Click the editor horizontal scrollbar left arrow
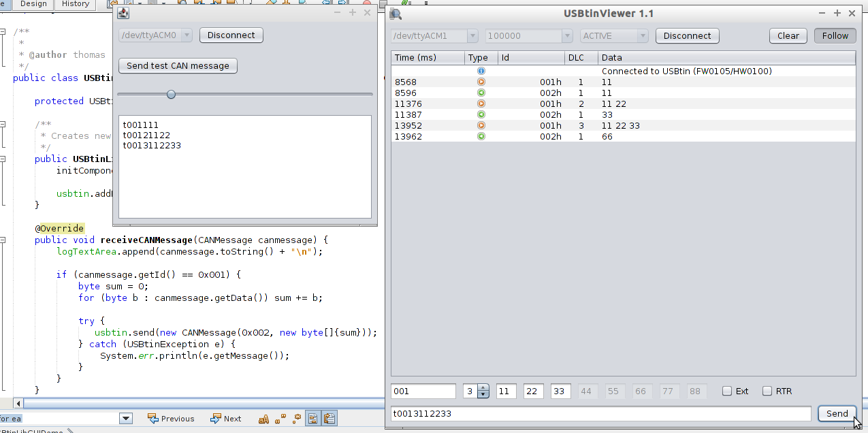Image resolution: width=868 pixels, height=433 pixels. tap(18, 404)
